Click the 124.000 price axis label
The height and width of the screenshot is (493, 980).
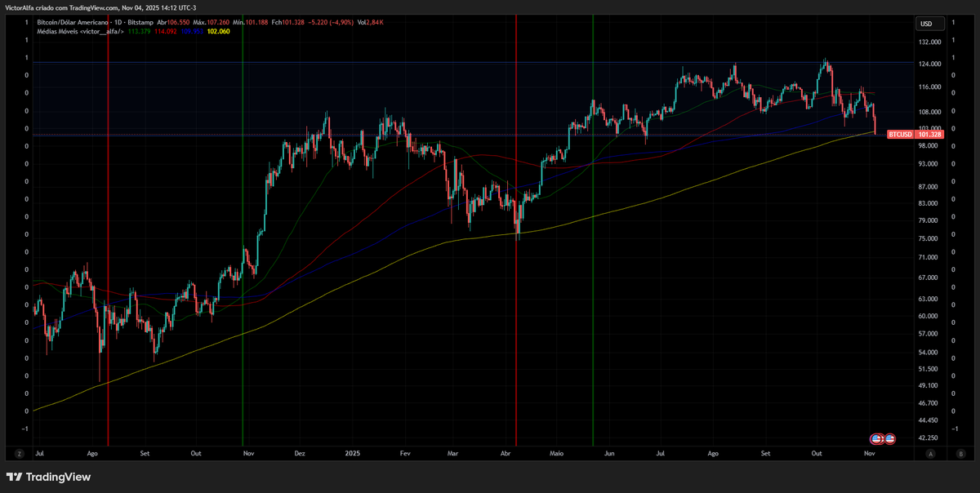click(x=930, y=64)
